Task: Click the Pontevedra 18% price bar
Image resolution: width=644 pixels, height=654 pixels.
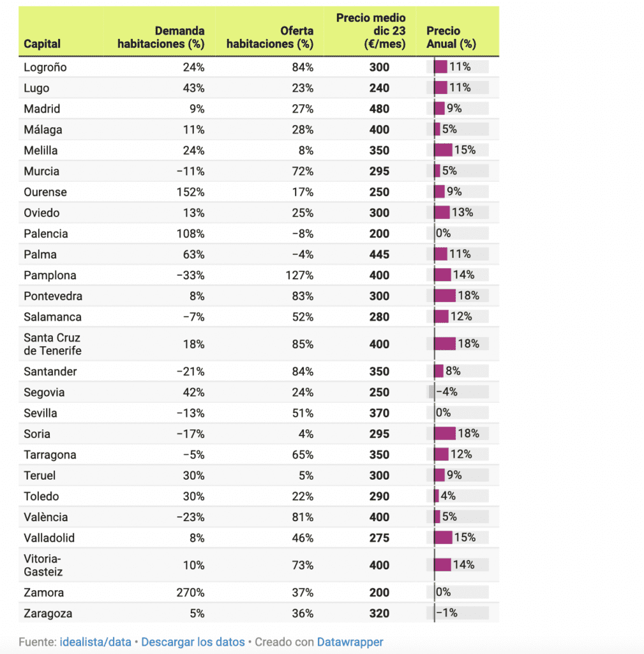Action: tap(445, 296)
